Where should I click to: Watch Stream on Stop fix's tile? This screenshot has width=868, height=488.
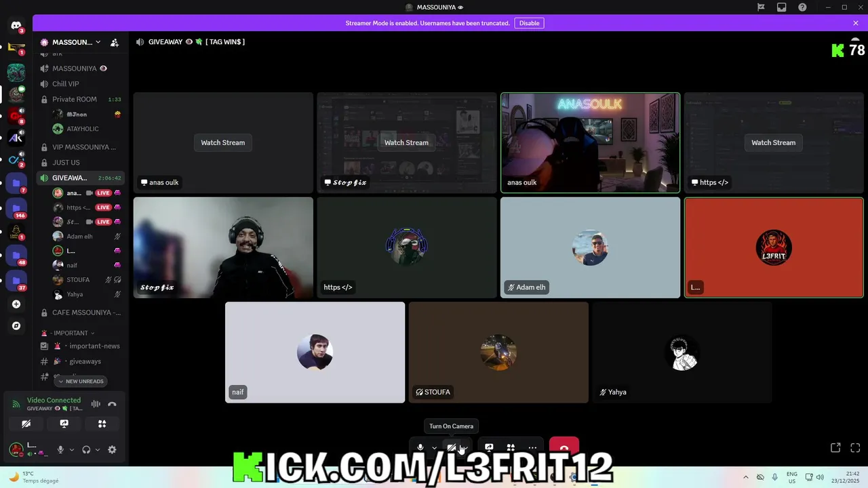coord(406,142)
